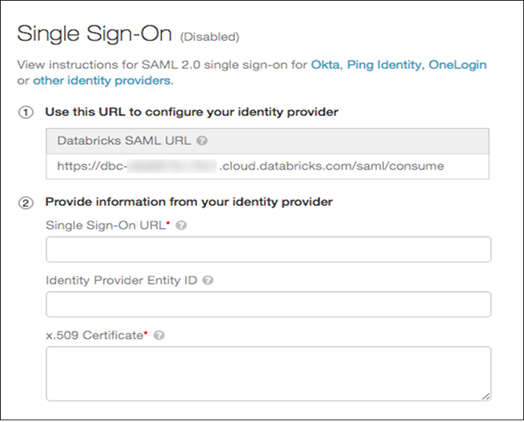The width and height of the screenshot is (524, 422).
Task: Click the Disabled status label
Action: [210, 37]
